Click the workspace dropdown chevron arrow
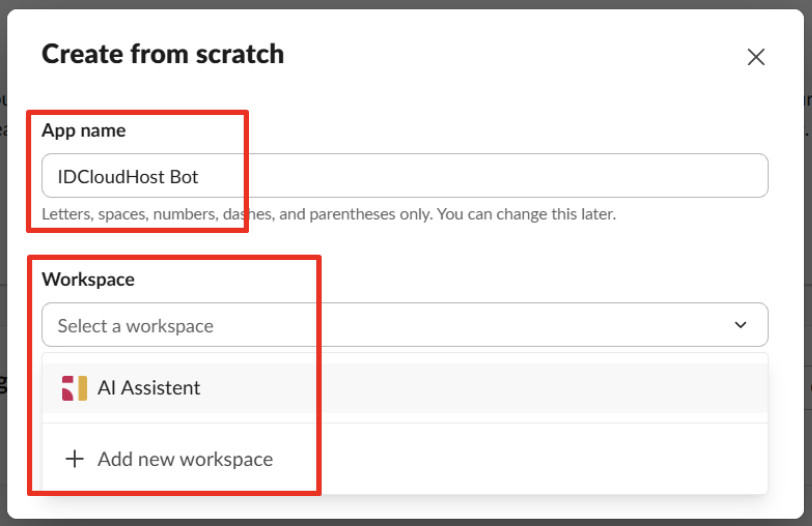The height and width of the screenshot is (526, 812). point(741,325)
